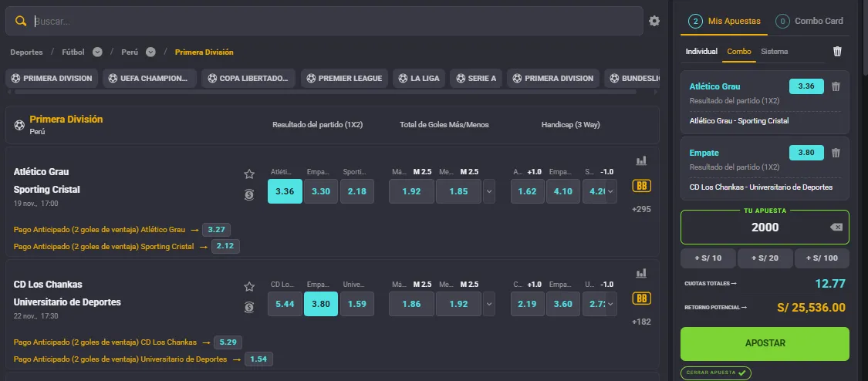Open Premier League chip
The width and height of the screenshot is (868, 381).
[x=344, y=79]
